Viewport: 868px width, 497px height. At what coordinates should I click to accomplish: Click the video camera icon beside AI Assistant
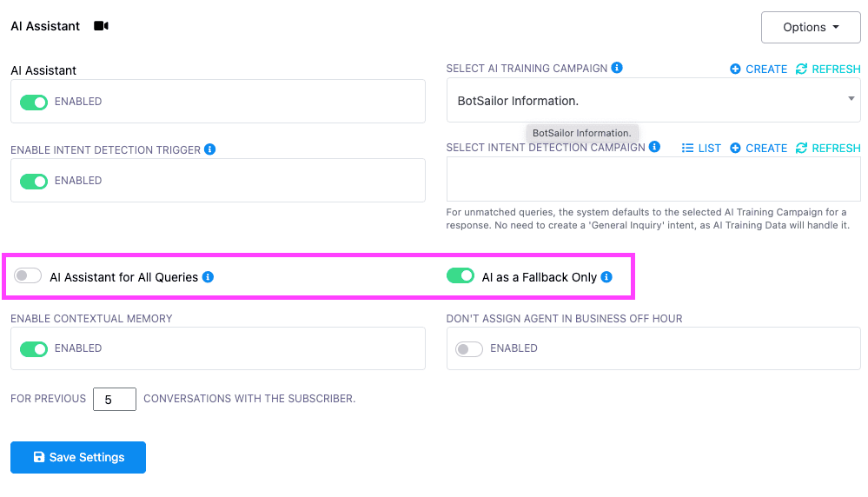point(102,26)
